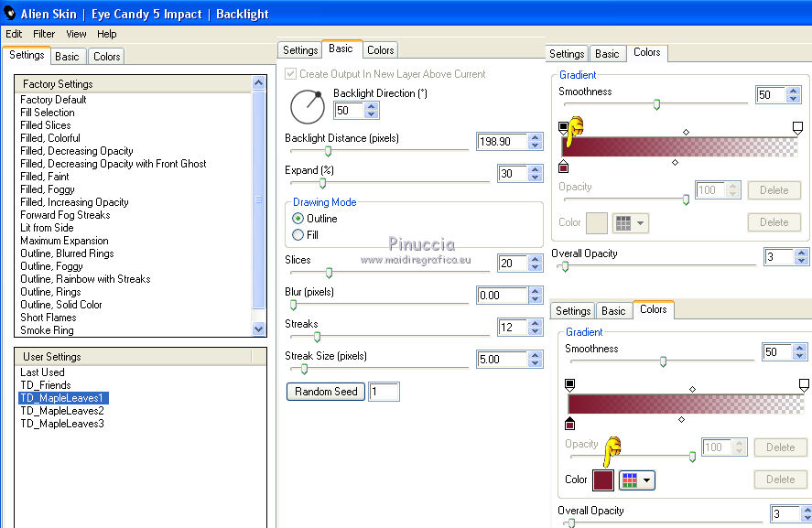Click upper Color row Delete button
The image size is (812, 528).
pyautogui.click(x=774, y=222)
